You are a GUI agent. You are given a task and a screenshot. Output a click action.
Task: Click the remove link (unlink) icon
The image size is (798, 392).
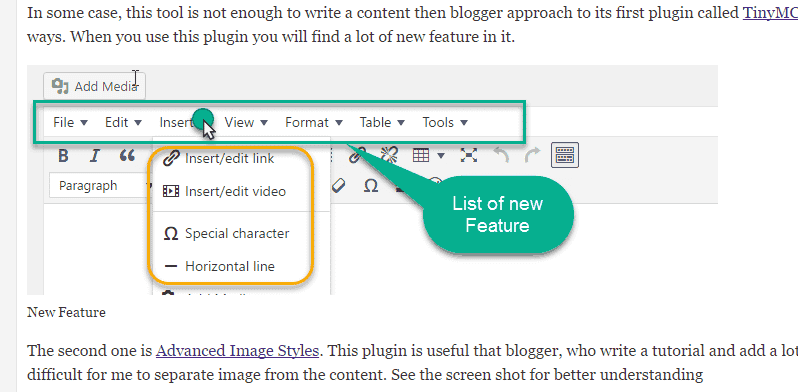(389, 155)
